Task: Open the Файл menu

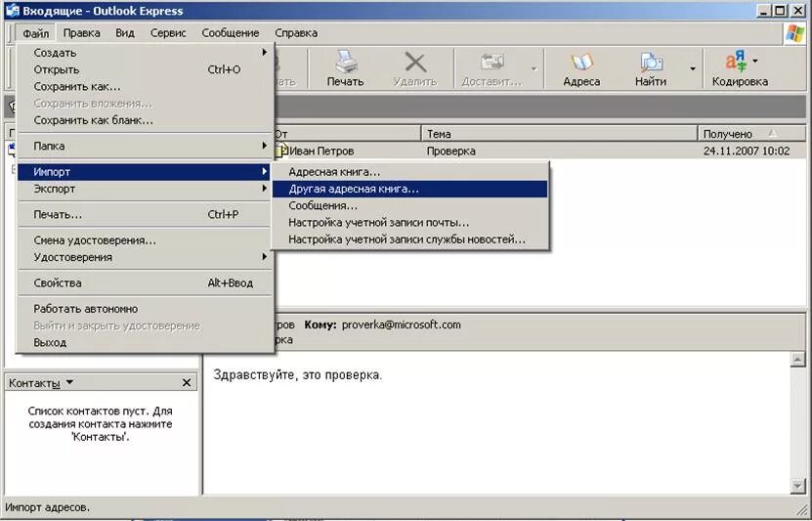Action: coord(36,33)
